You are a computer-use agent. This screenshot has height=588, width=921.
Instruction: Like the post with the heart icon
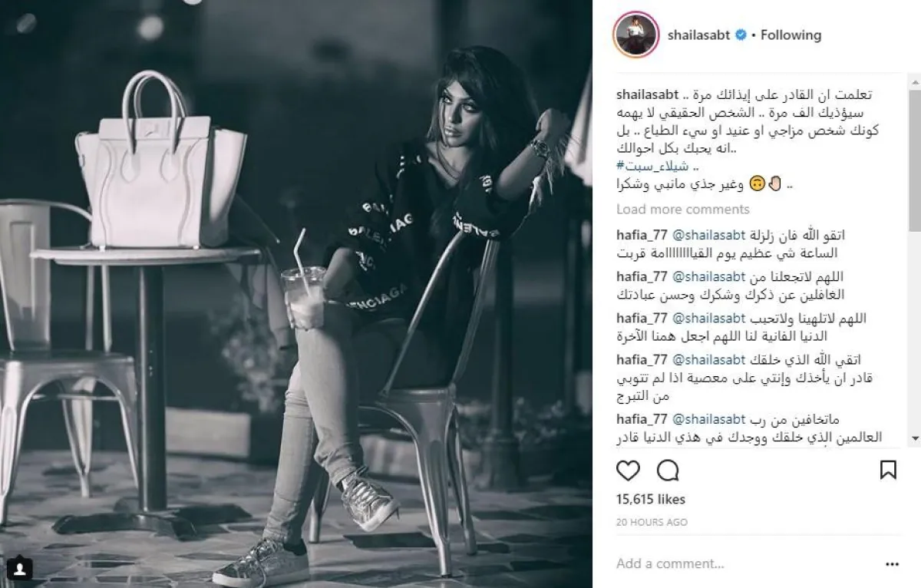tap(628, 470)
